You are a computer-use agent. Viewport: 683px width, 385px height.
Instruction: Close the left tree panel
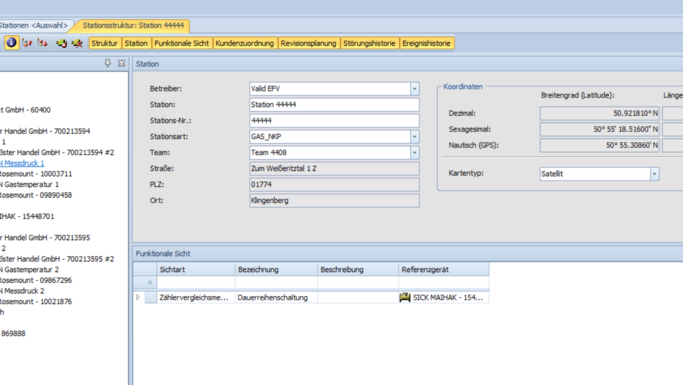point(122,63)
